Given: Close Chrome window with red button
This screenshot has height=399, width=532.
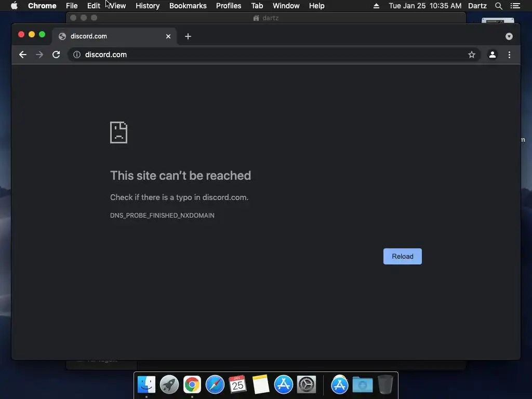Looking at the screenshot, I should 21,34.
